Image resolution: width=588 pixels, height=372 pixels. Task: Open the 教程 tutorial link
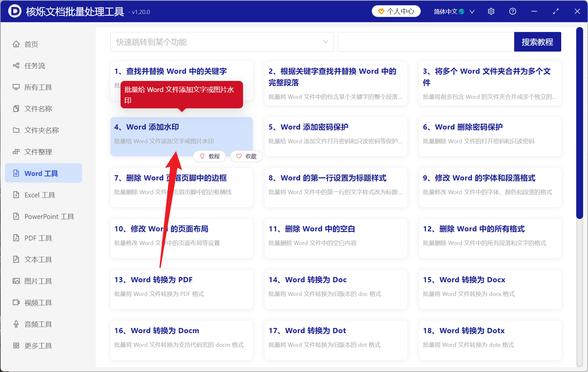209,156
